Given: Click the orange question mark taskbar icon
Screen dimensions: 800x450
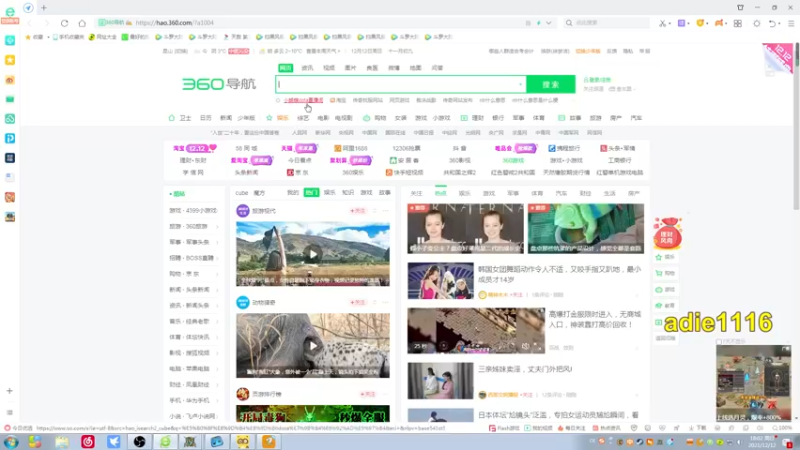Looking at the screenshot, I should tap(268, 441).
